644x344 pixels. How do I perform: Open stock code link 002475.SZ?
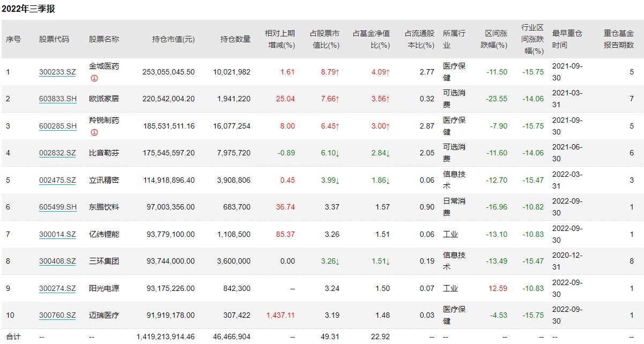click(57, 180)
